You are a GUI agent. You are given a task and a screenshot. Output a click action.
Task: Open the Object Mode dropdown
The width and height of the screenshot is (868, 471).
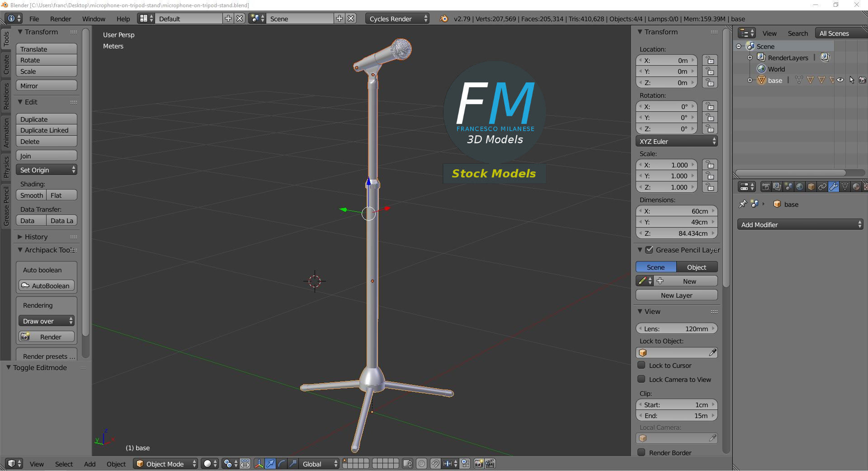click(x=166, y=464)
